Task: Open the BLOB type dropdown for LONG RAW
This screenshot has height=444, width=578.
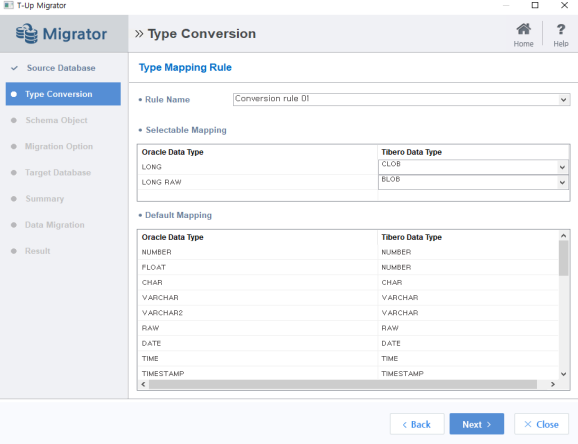Action: coord(562,182)
